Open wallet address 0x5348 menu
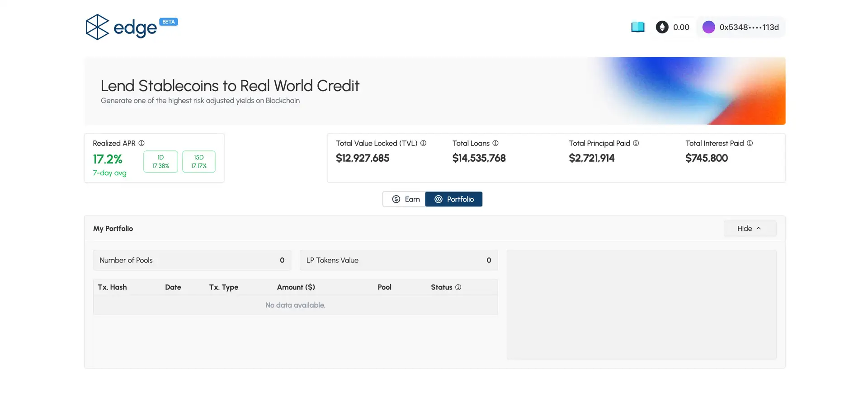Screen dimensions: 868x398 coord(749,27)
